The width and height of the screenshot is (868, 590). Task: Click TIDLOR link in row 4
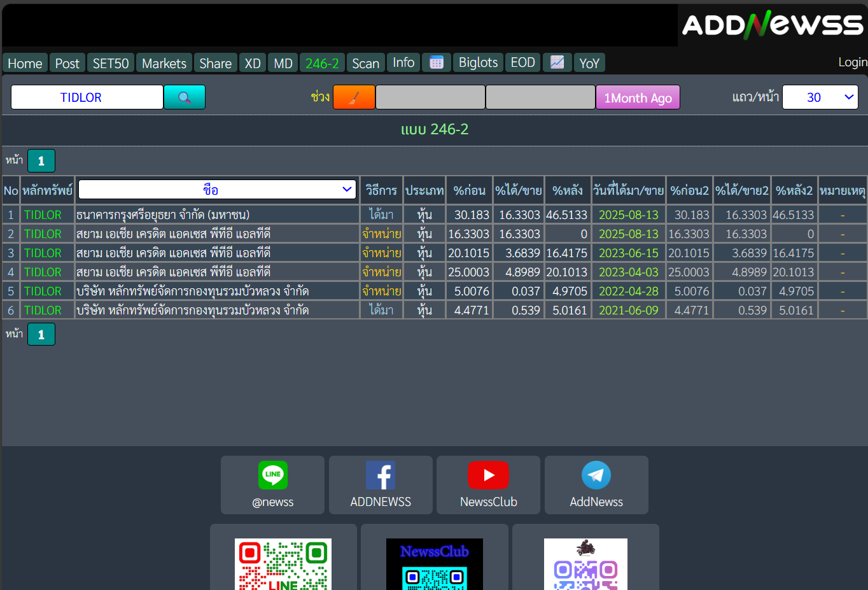coord(43,272)
